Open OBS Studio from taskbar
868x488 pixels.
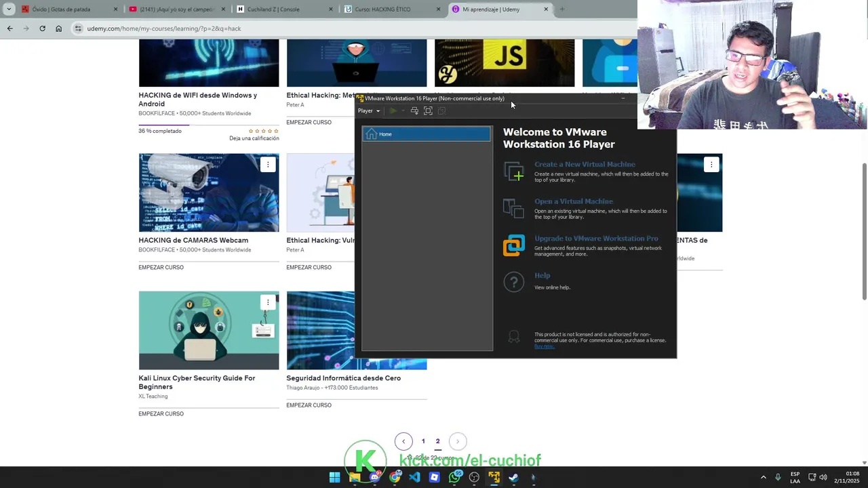click(x=474, y=477)
